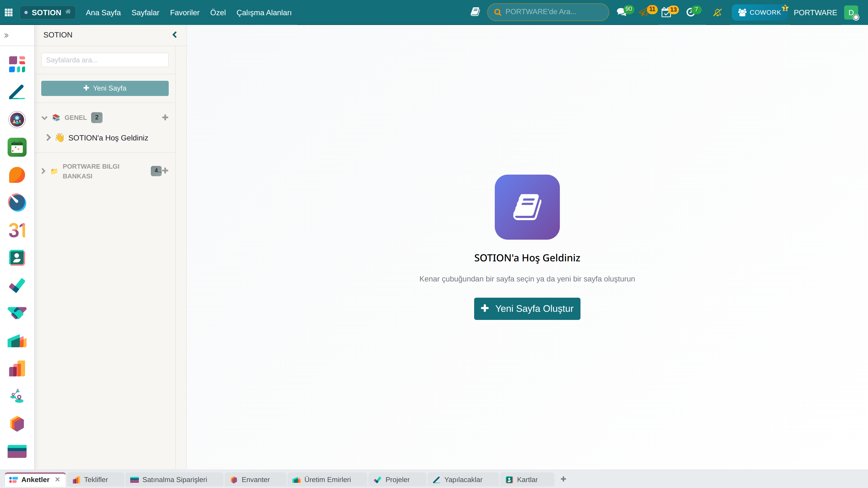868x488 pixels.
Task: Expand the SOTION'a Hoş Geldiniz page tree
Action: [x=49, y=137]
